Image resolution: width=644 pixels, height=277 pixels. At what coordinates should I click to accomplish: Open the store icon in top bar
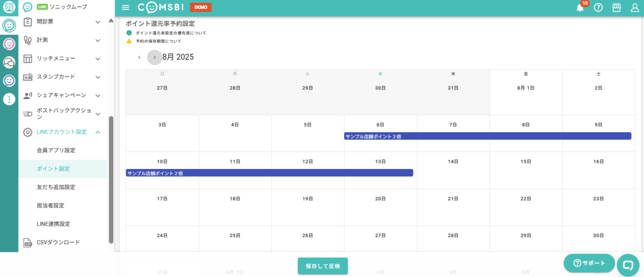pos(617,8)
